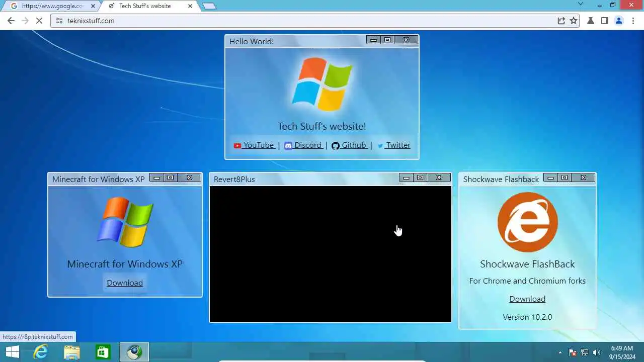Click the For Chrome and Chromium forks text
Viewport: 644px width, 362px height.
(527, 281)
